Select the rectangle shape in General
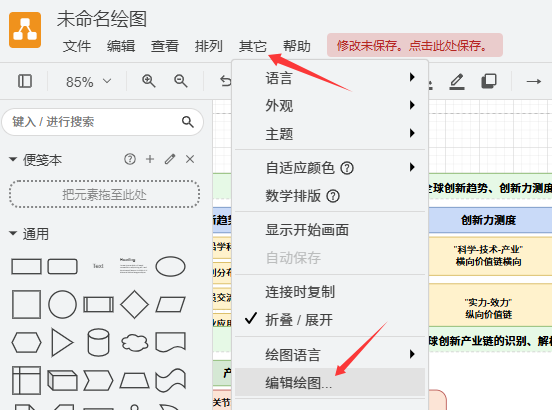The width and height of the screenshot is (552, 410). point(26,266)
